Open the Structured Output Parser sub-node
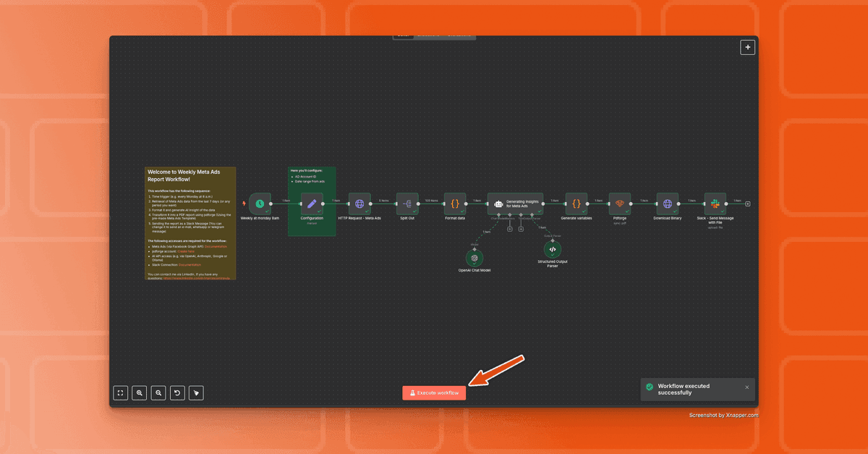The height and width of the screenshot is (454, 868). coord(553,249)
